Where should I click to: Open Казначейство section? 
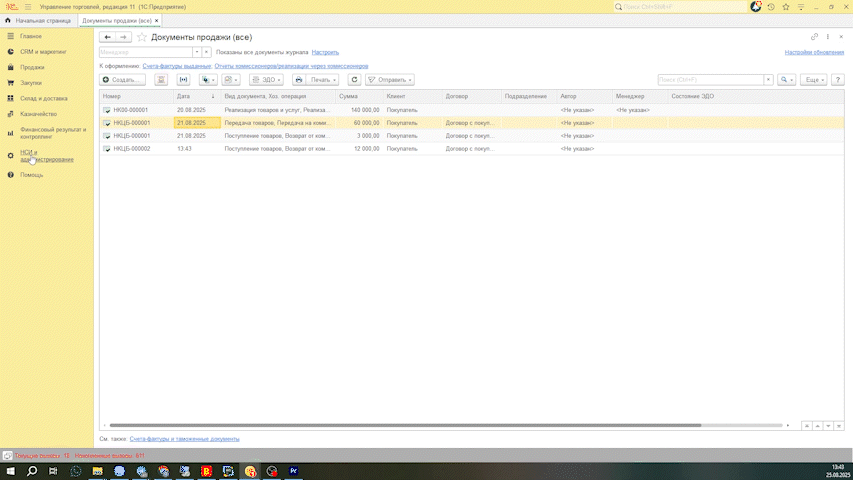point(38,114)
